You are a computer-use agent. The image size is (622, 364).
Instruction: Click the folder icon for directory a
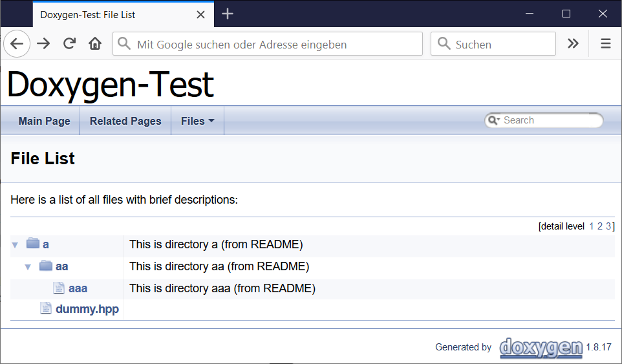click(33, 243)
